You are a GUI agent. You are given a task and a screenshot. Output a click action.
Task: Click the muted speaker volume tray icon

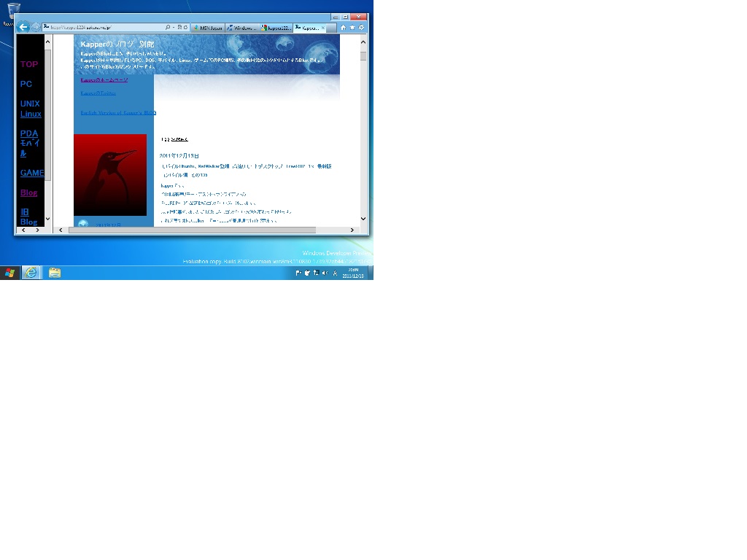pyautogui.click(x=325, y=273)
